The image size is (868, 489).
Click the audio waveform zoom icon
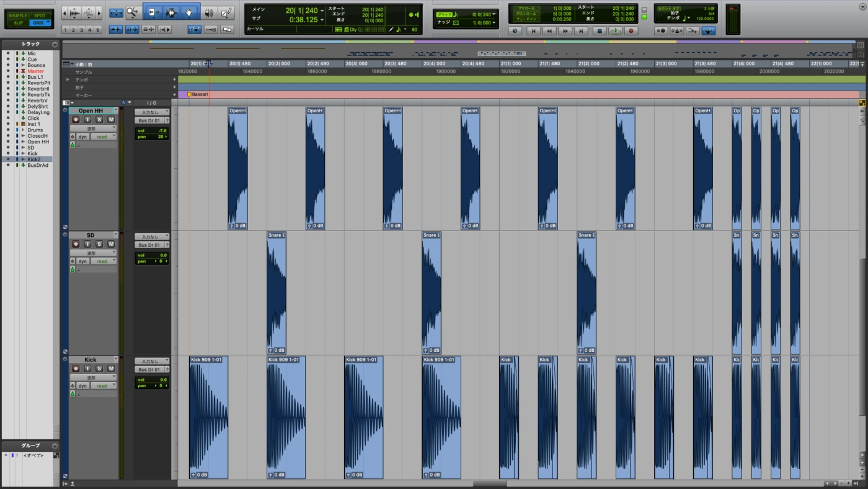[74, 12]
